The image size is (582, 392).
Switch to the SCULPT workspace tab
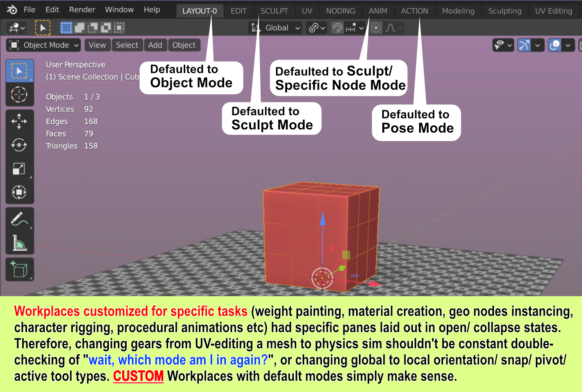(274, 11)
